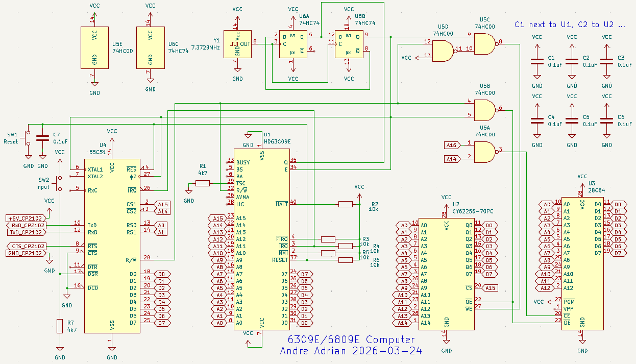Select the C1 0.1uF decoupling capacitor
Viewport: 636px width, 364px height.
pos(537,61)
